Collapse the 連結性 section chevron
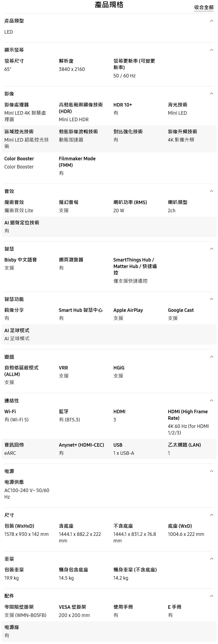 pyautogui.click(x=211, y=400)
